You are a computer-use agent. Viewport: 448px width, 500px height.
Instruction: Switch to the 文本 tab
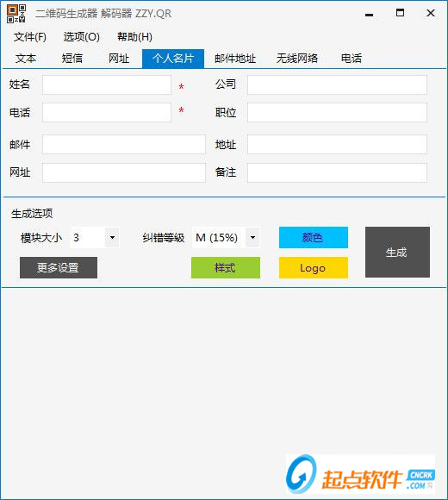(x=26, y=59)
